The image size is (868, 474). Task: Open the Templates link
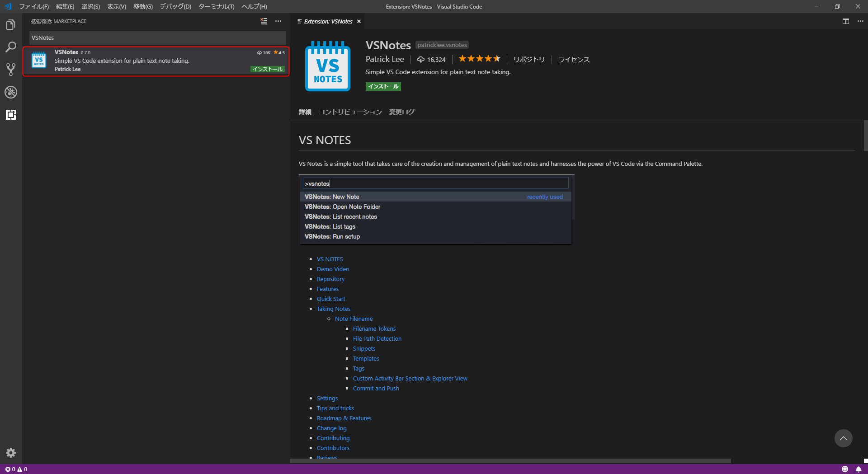coord(366,358)
